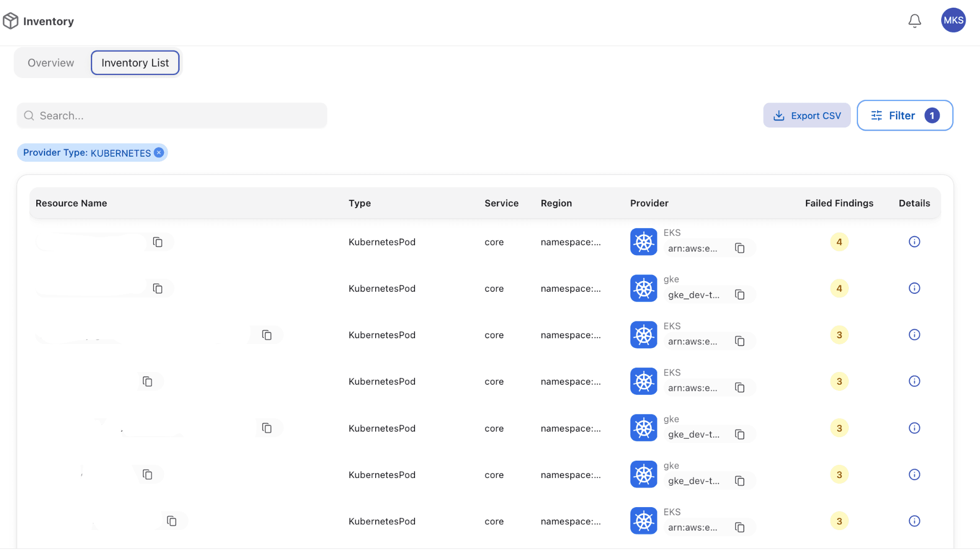Click the yellow findings counter on a gke row
The image size is (980, 551).
point(839,288)
